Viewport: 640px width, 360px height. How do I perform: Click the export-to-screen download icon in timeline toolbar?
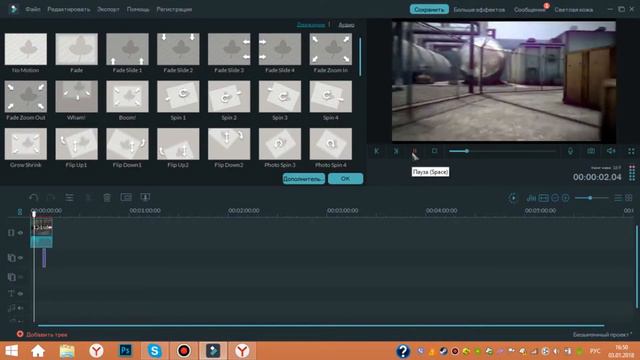tap(145, 198)
